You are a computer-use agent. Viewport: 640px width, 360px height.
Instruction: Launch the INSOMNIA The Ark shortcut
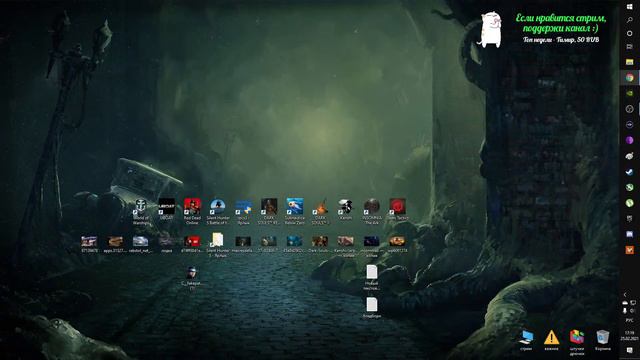pyautogui.click(x=371, y=211)
